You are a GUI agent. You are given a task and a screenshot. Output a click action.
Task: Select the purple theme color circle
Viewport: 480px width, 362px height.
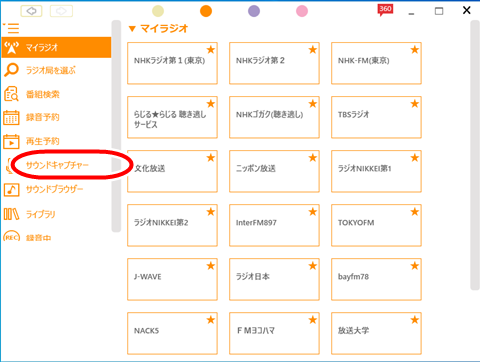pos(254,11)
